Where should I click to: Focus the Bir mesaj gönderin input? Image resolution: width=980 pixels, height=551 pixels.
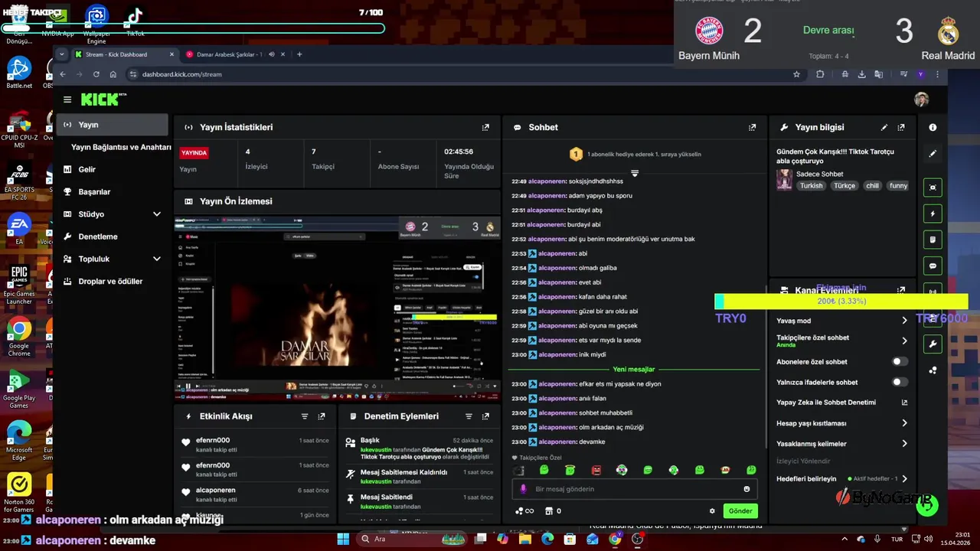click(x=635, y=489)
